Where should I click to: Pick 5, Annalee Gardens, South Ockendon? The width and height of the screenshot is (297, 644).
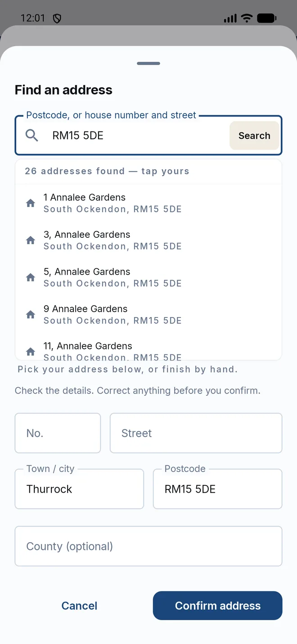click(148, 277)
